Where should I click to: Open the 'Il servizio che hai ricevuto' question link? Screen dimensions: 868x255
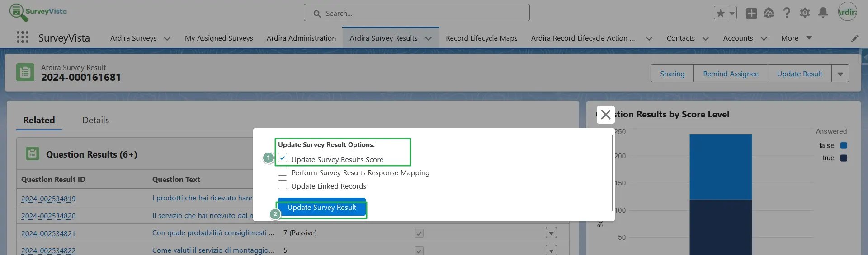pos(203,215)
